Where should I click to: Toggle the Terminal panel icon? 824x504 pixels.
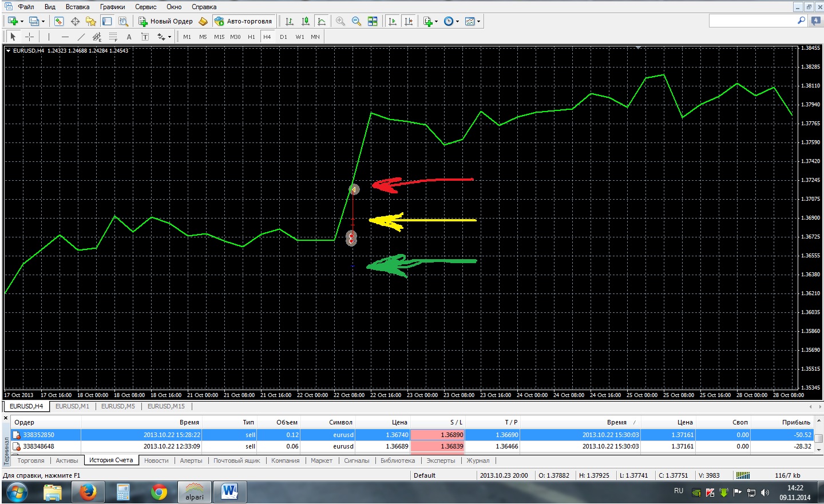(x=107, y=21)
